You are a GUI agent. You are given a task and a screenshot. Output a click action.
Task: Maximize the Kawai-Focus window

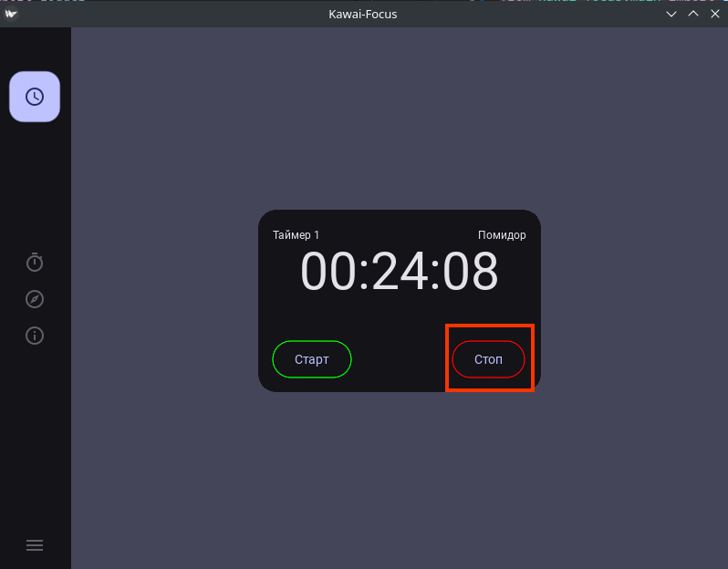(x=693, y=14)
